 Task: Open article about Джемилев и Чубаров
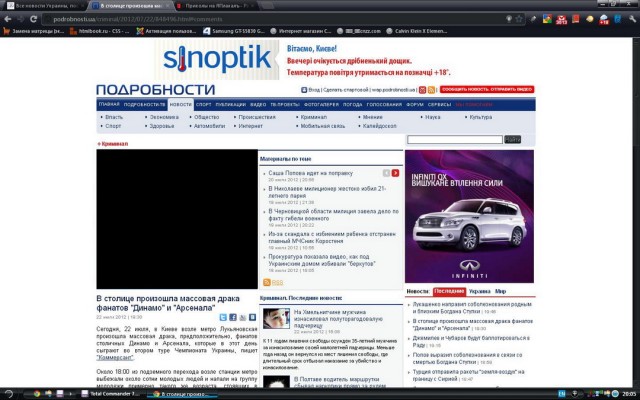click(471, 342)
